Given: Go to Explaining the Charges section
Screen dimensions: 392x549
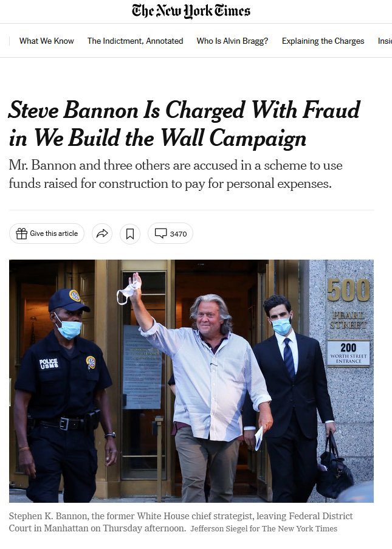Looking at the screenshot, I should 323,41.
